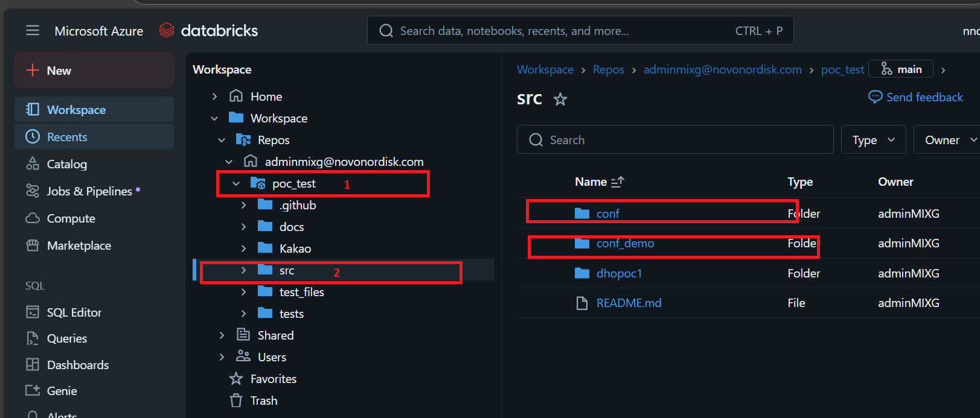Click the Compute cloud icon in sidebar
Screen dimensions: 980x418
click(x=33, y=218)
